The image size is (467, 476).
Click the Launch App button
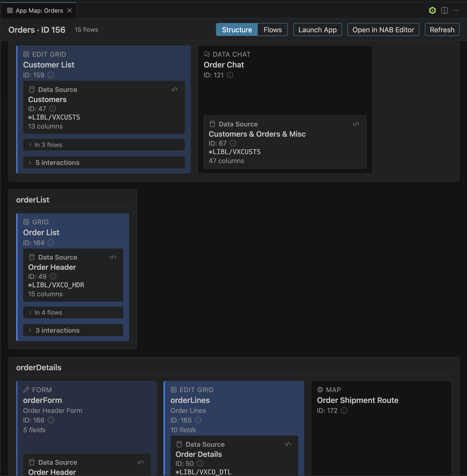[317, 30]
